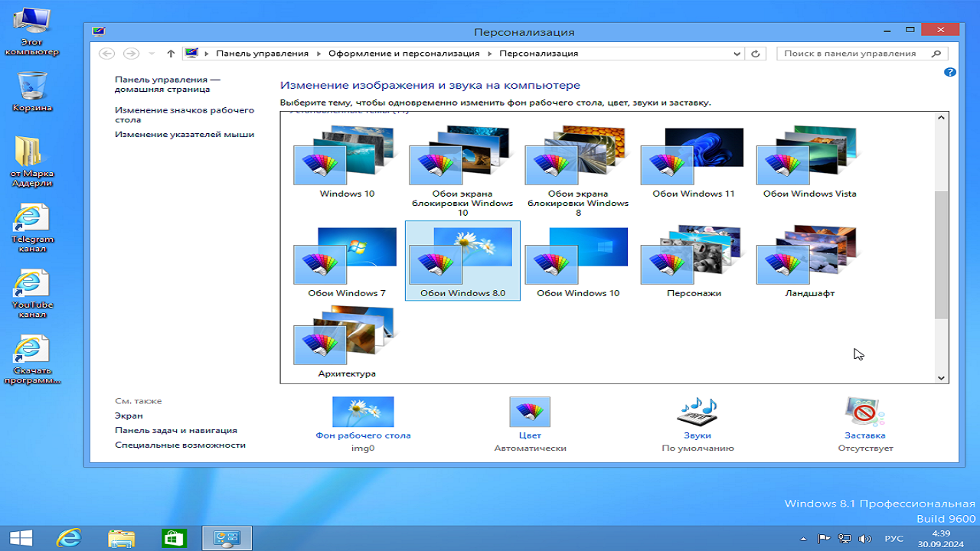The height and width of the screenshot is (551, 980).
Task: Focus the Поиск в панели управления field
Action: pyautogui.click(x=862, y=54)
